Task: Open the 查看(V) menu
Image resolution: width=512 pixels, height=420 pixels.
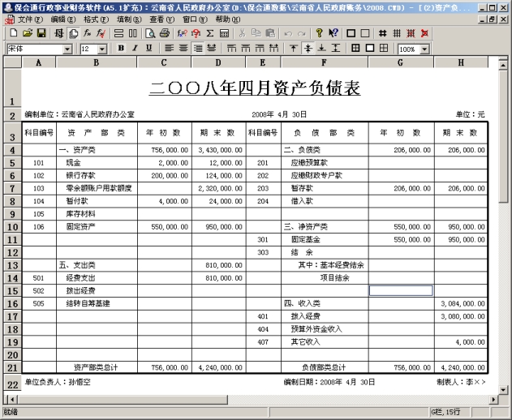Action: pyautogui.click(x=161, y=19)
